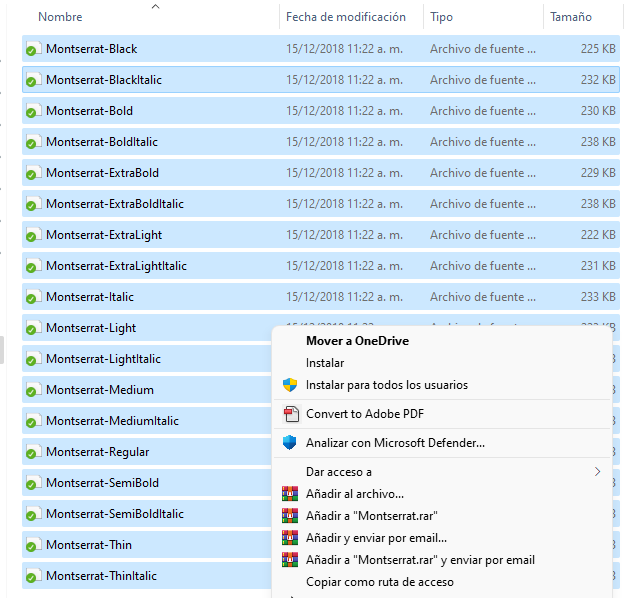631x598 pixels.
Task: Click the Montserrat-ExtraBold file icon
Action: (x=33, y=173)
